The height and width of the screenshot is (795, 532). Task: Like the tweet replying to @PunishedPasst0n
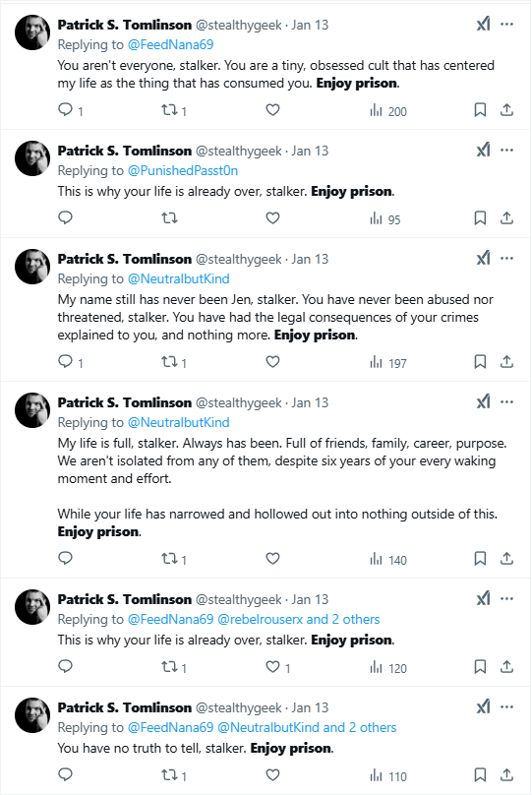pos(272,218)
